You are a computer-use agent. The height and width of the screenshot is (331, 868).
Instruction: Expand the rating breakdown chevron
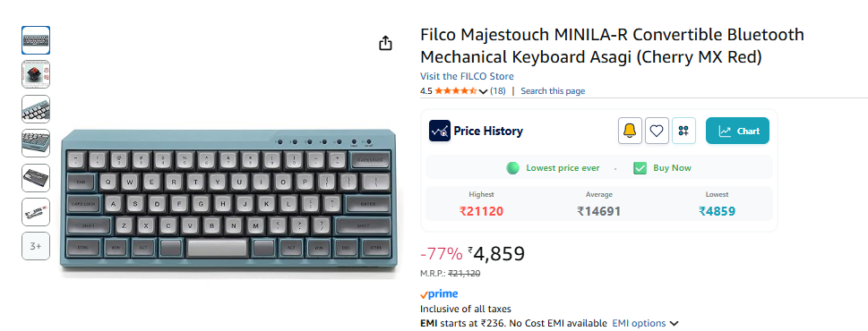click(x=484, y=91)
